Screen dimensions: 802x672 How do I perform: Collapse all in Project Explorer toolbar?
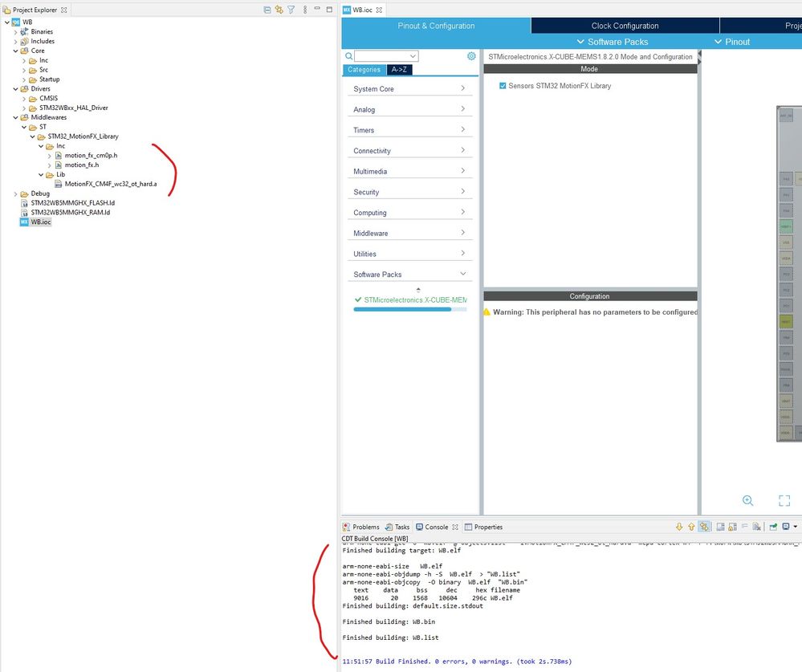(267, 10)
